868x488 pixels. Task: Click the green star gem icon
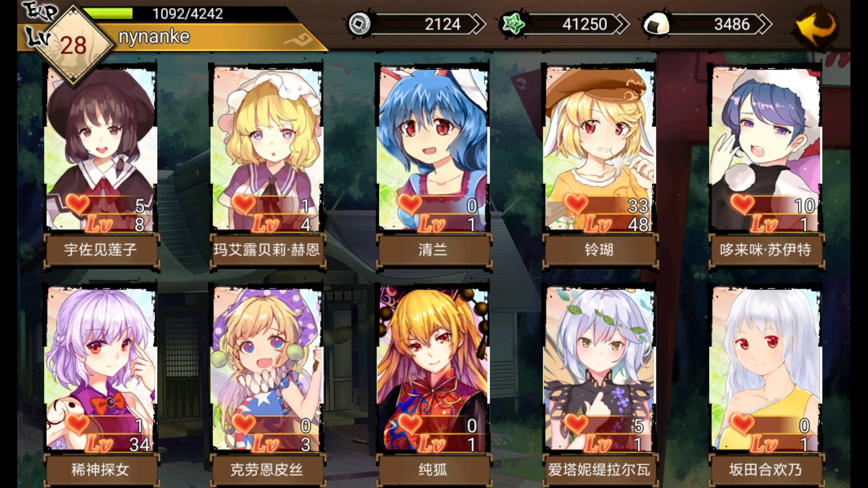coord(513,24)
